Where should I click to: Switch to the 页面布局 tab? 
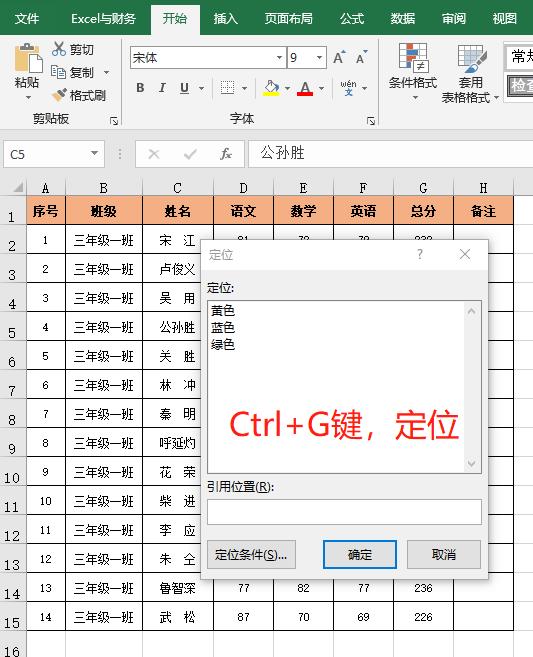coord(288,18)
